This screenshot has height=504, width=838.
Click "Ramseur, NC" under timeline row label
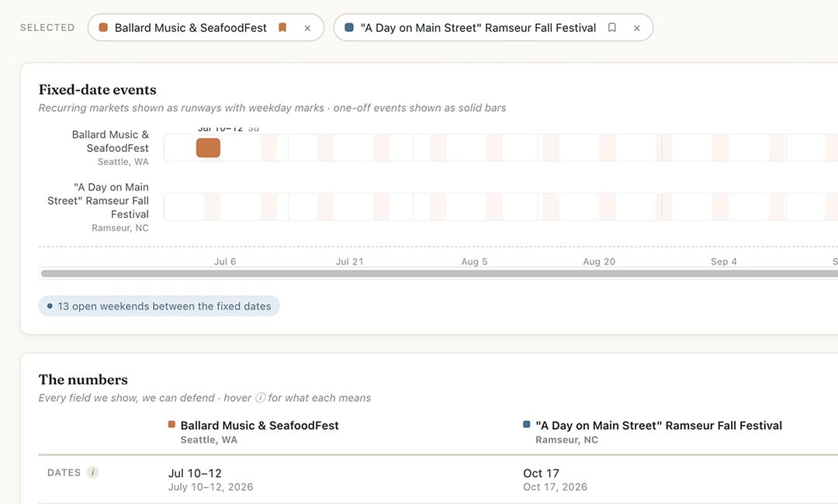(x=119, y=228)
